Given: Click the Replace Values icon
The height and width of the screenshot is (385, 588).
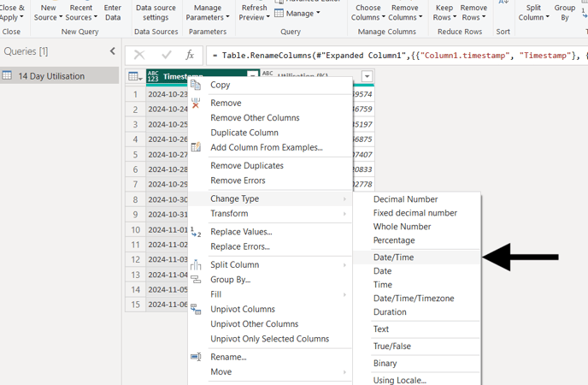Looking at the screenshot, I should [196, 232].
